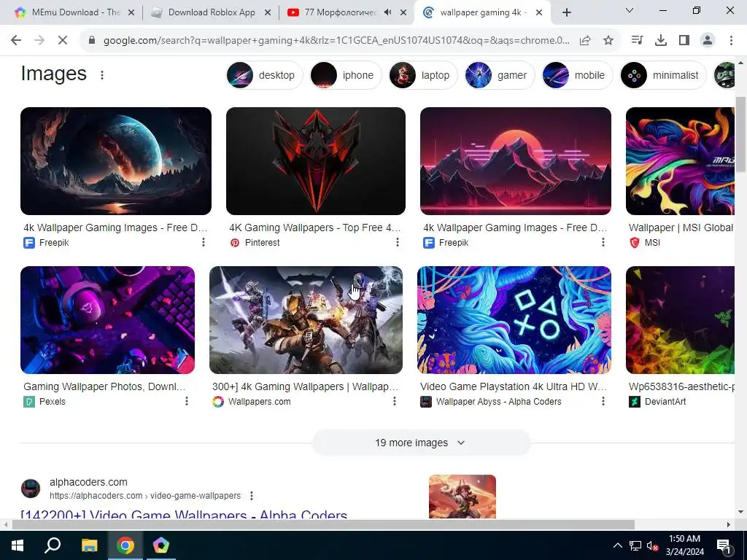Open the purple Pexels gaming setup image
747x560 pixels.
click(x=108, y=320)
